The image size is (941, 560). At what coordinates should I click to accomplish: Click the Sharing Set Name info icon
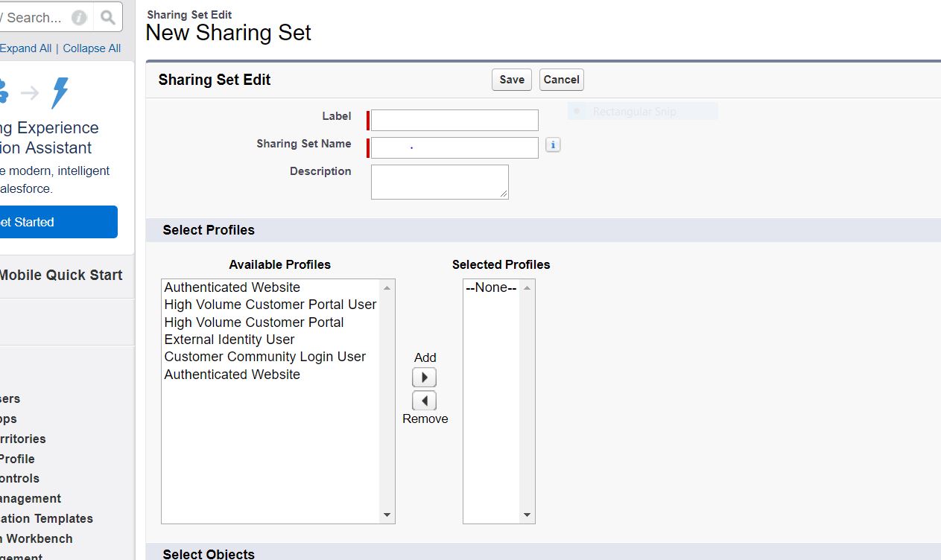coord(553,145)
